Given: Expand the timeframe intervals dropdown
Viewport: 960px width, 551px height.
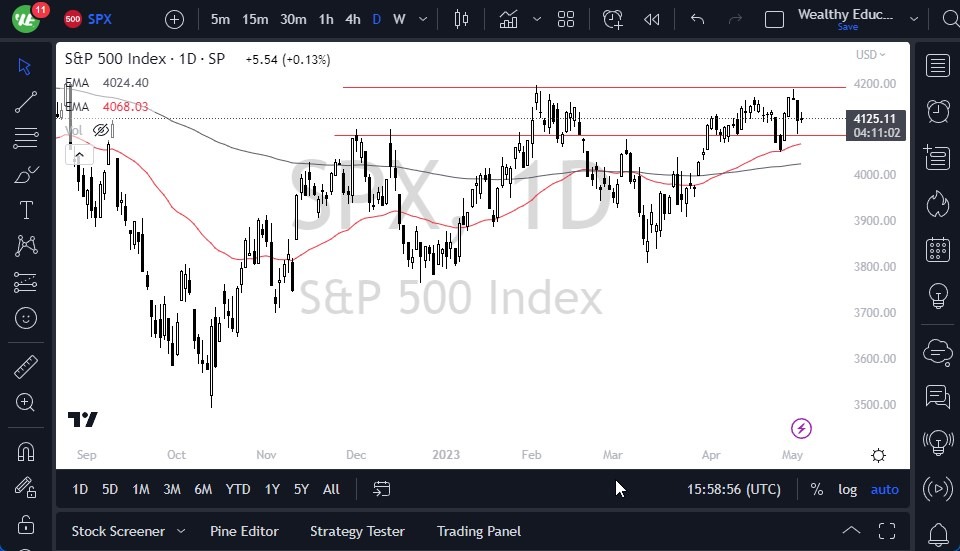Looking at the screenshot, I should 423,19.
